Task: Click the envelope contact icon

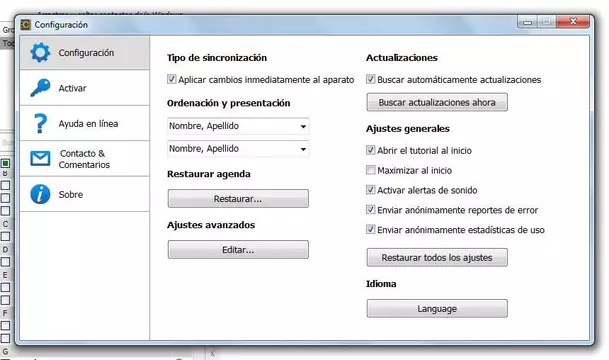Action: click(40, 158)
